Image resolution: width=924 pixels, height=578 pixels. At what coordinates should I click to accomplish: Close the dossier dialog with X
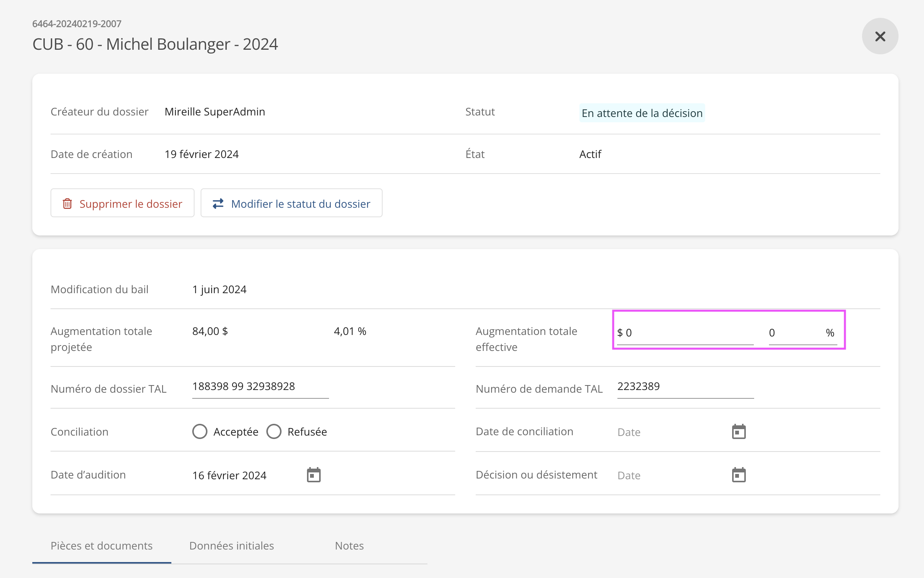click(880, 36)
